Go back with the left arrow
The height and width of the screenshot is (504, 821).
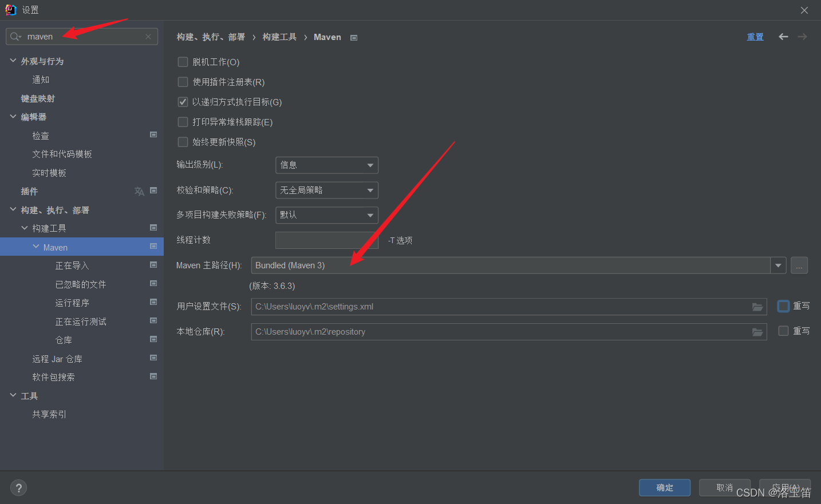pyautogui.click(x=783, y=37)
